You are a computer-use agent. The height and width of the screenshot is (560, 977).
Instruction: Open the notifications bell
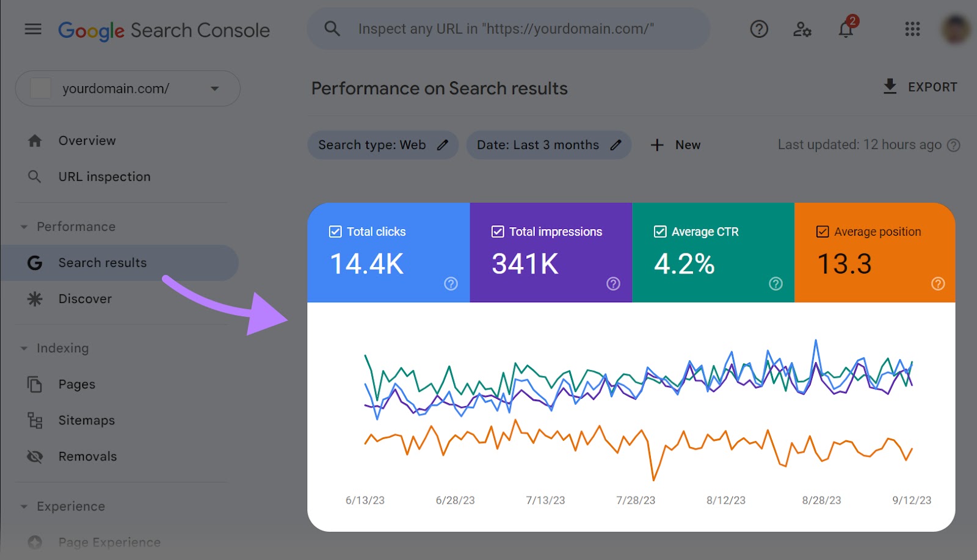coord(846,28)
